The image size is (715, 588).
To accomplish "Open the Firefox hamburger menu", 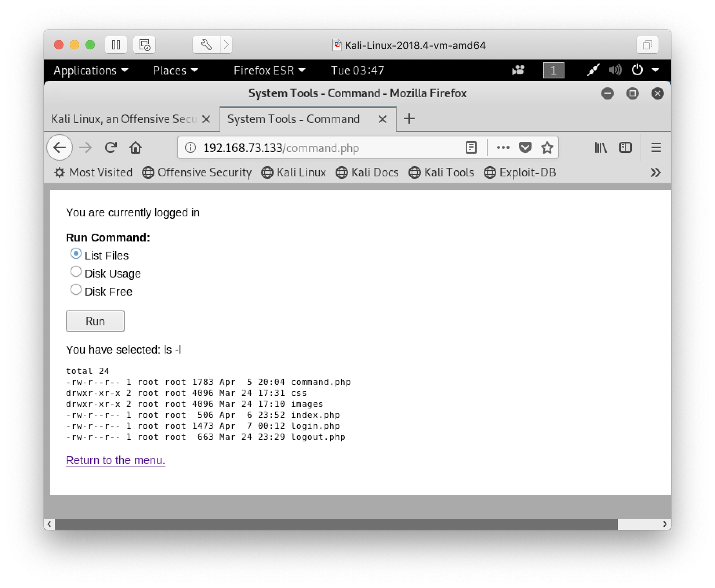I will coord(656,148).
